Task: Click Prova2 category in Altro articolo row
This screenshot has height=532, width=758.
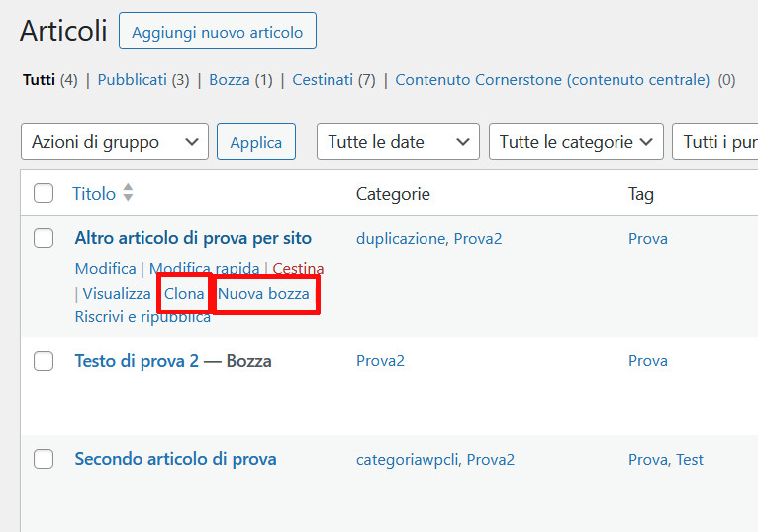Action: pos(478,238)
